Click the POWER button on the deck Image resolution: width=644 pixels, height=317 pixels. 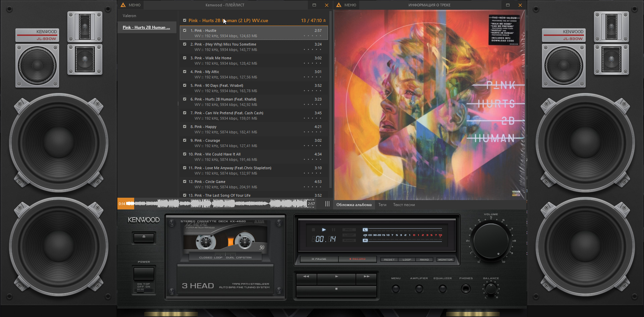(x=144, y=273)
